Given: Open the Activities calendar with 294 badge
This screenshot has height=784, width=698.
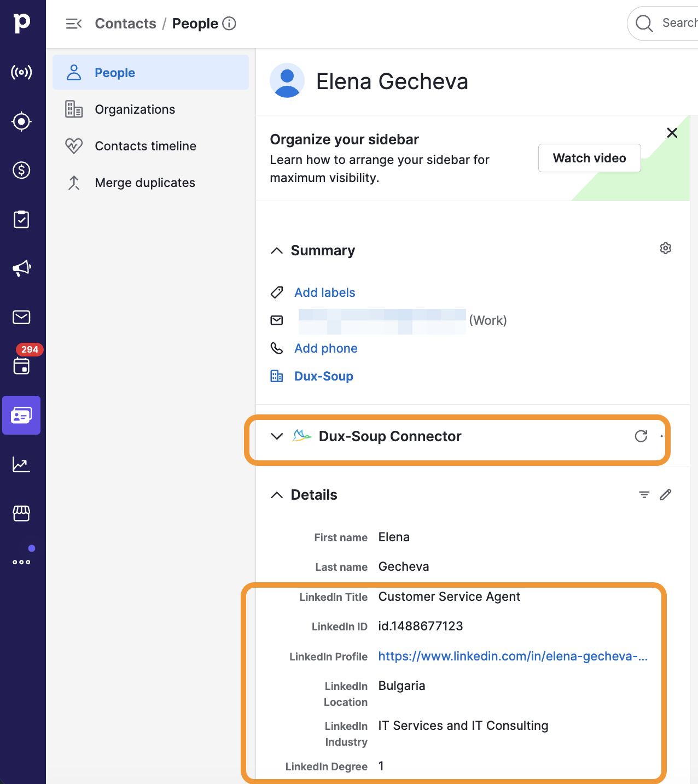Looking at the screenshot, I should point(21,365).
